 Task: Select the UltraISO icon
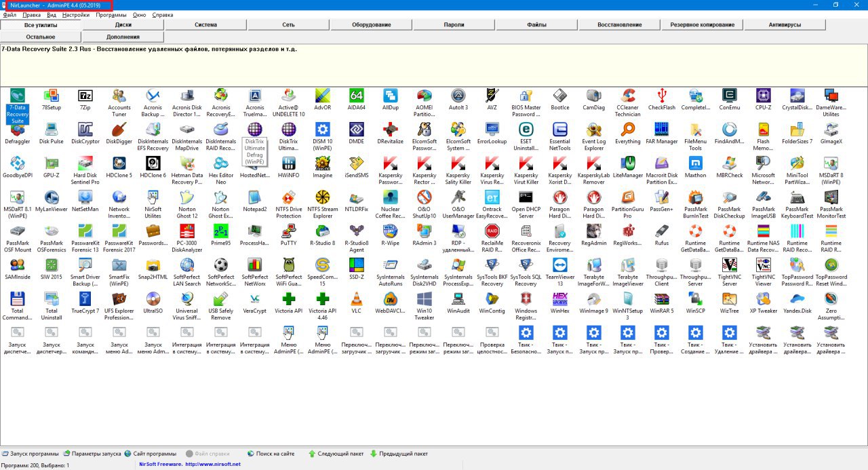coord(153,299)
